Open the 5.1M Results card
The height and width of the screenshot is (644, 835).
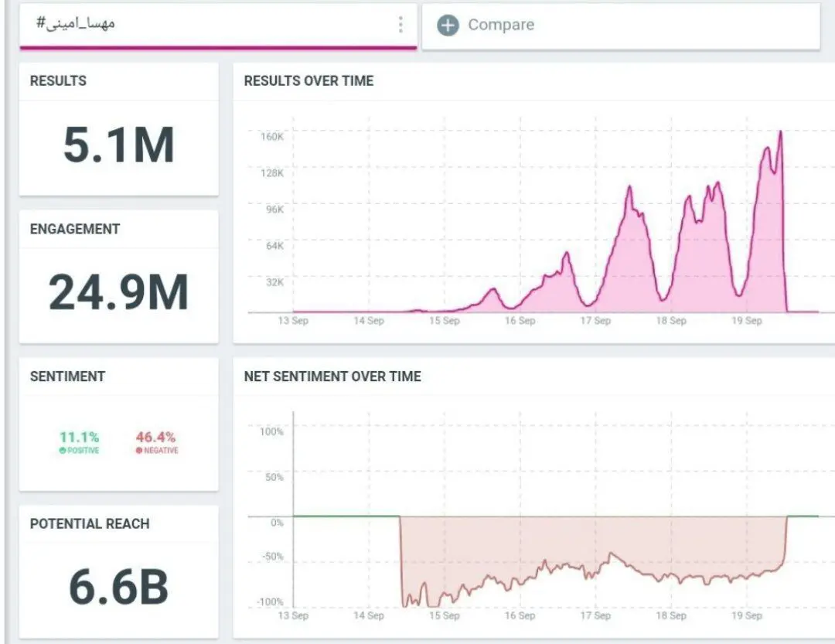coord(119,129)
